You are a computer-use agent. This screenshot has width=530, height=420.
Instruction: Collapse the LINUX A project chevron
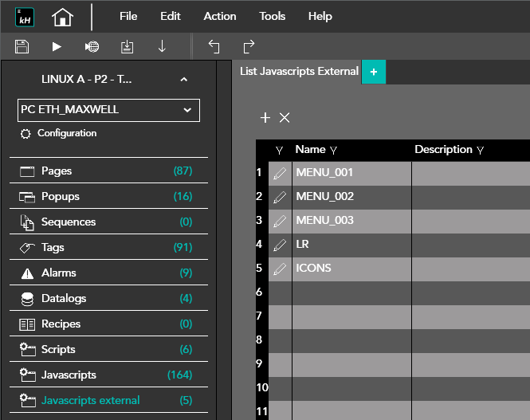coord(184,80)
